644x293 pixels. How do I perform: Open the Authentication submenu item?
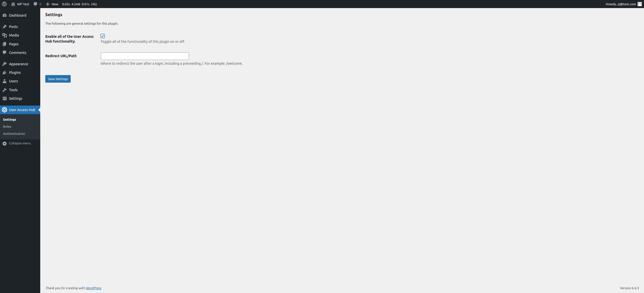click(x=14, y=133)
